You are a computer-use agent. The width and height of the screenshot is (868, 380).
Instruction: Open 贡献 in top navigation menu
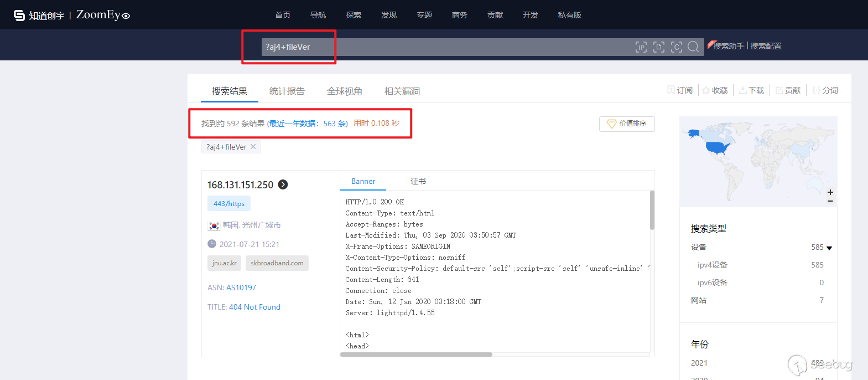coord(495,15)
